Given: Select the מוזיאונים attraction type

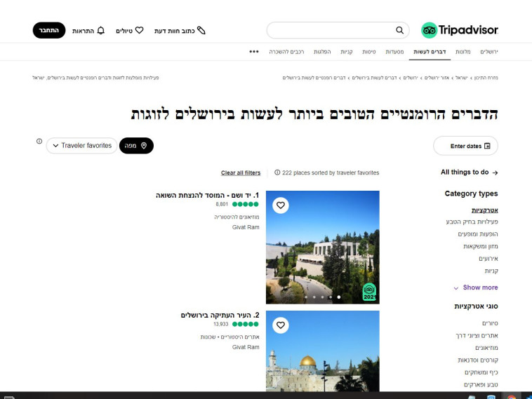Looking at the screenshot, I should 486,348.
